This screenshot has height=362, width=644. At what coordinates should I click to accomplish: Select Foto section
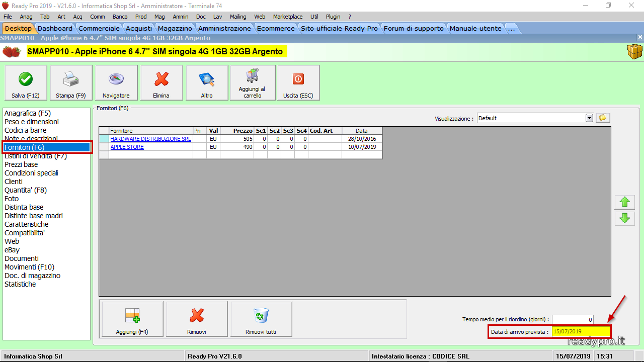tap(12, 199)
